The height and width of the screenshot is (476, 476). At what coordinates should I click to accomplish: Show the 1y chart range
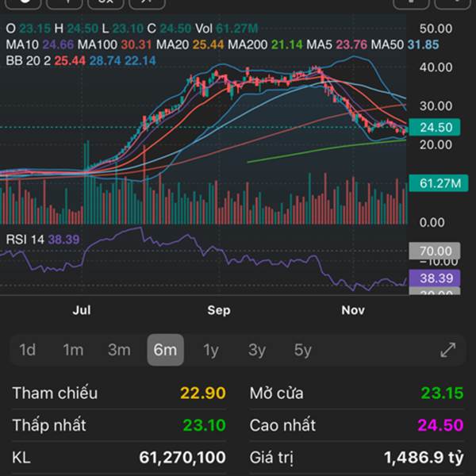(x=211, y=350)
